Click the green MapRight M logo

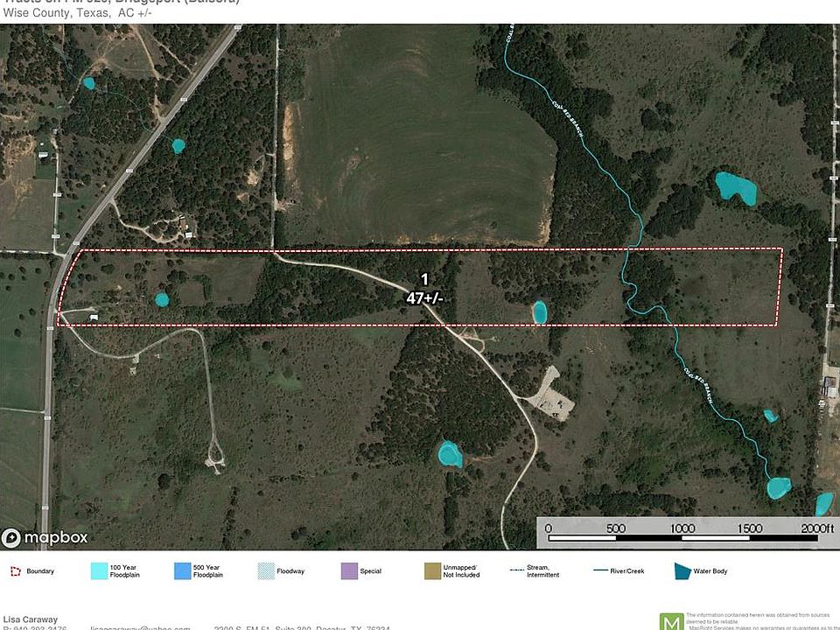(x=671, y=619)
